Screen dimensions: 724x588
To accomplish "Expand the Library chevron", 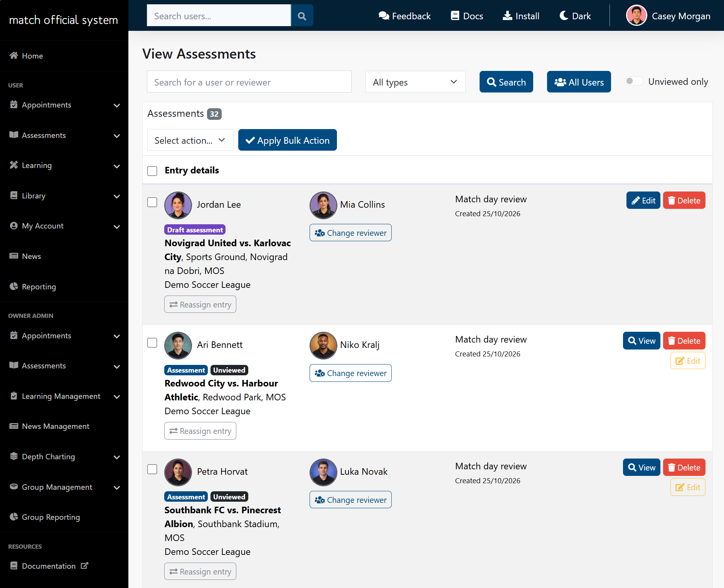I will coord(117,196).
